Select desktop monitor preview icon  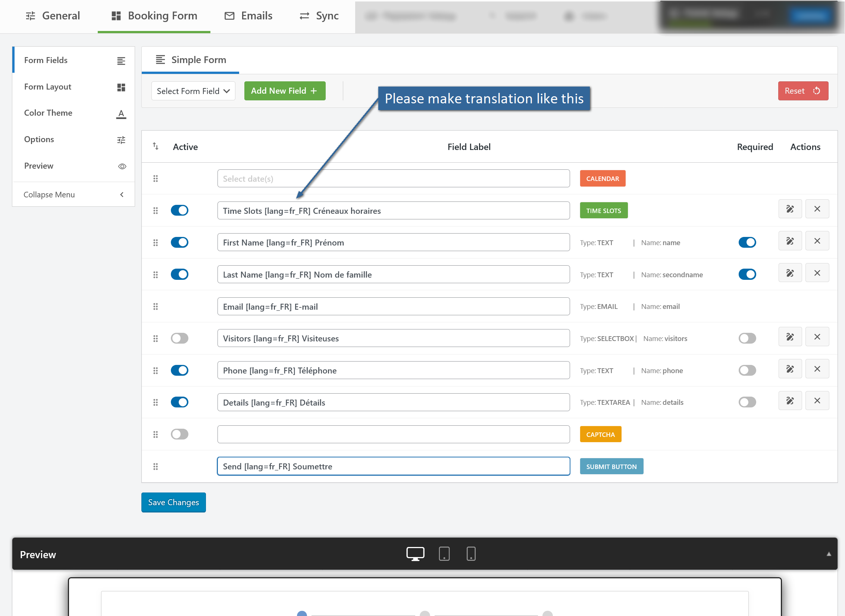(415, 554)
